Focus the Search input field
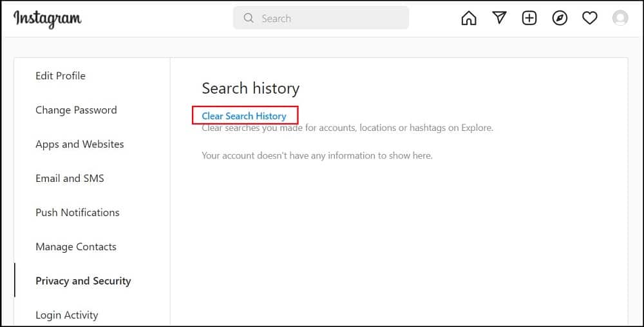Image resolution: width=644 pixels, height=327 pixels. (x=321, y=18)
